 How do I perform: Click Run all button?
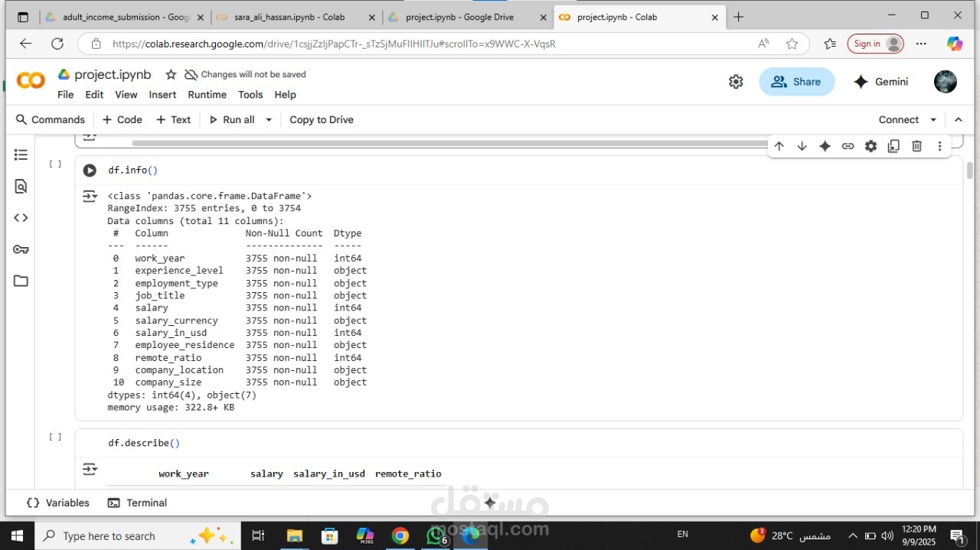coord(232,120)
